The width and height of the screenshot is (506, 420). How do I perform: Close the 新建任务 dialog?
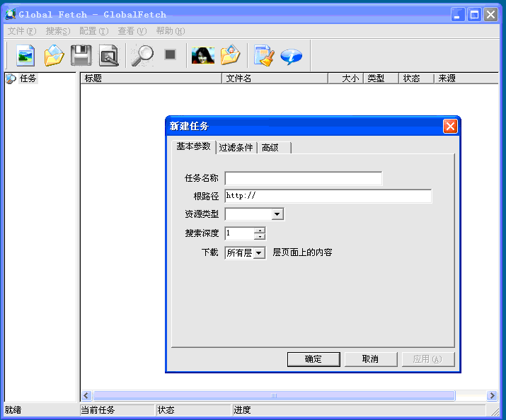pos(450,126)
